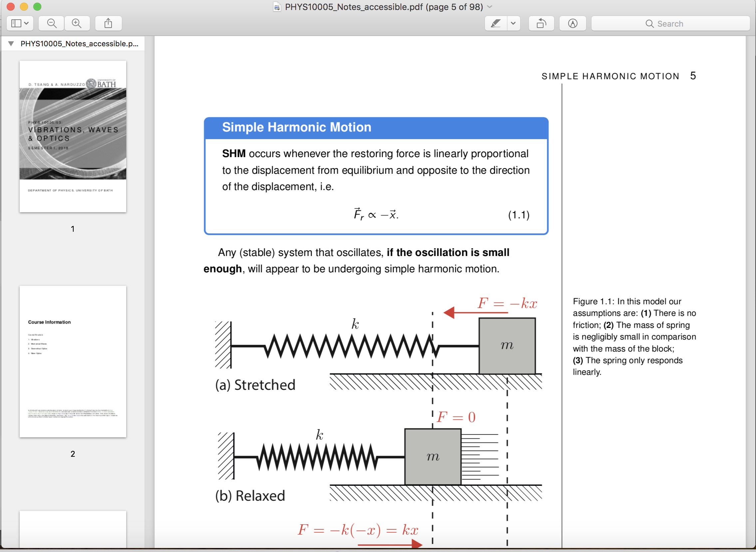Screen dimensions: 756x552
Task: Show the Markup toolbar
Action: (572, 23)
